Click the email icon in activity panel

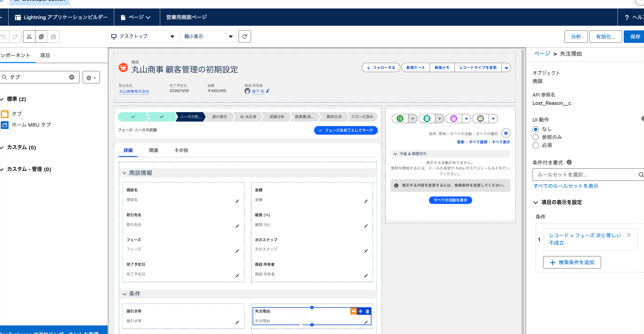481,118
